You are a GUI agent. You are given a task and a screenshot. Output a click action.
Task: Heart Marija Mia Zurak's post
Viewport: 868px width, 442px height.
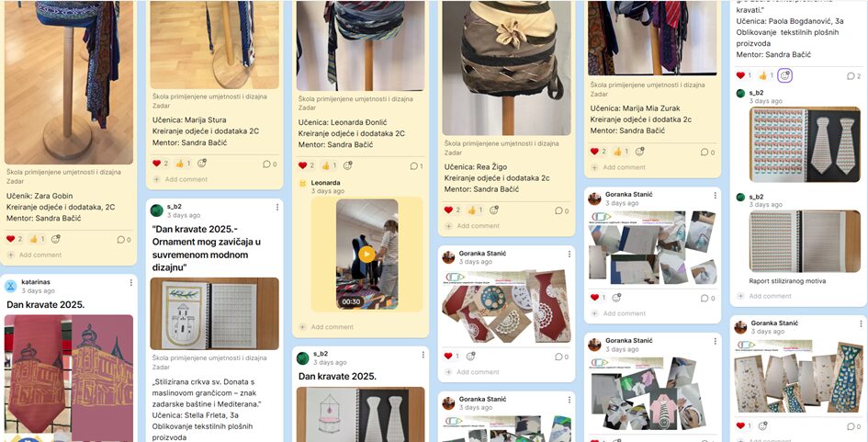point(594,152)
